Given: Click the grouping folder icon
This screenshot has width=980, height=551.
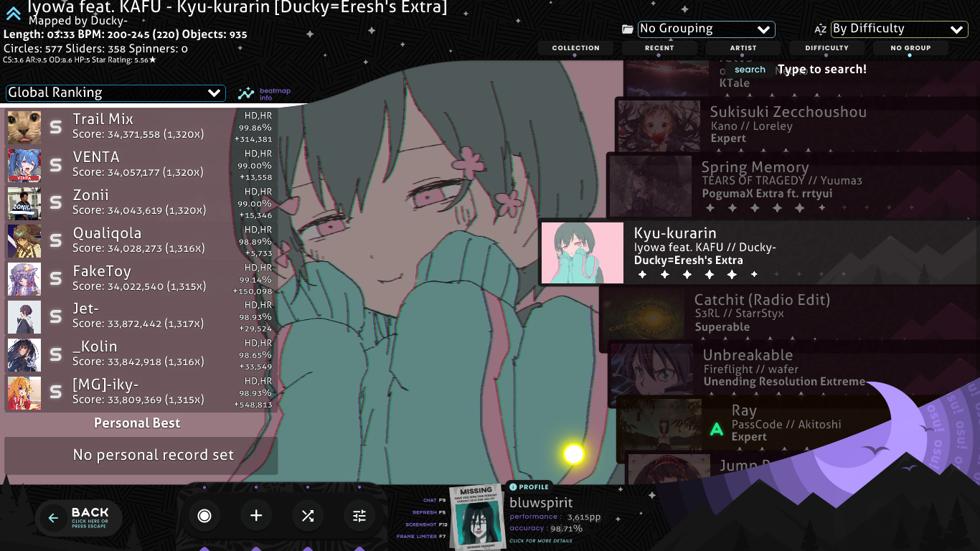Looking at the screenshot, I should click(628, 29).
